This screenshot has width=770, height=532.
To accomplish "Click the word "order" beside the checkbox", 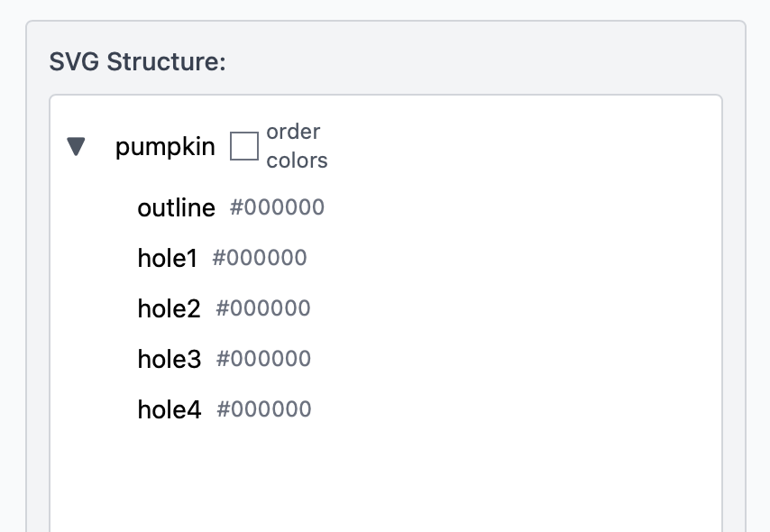I will point(293,132).
